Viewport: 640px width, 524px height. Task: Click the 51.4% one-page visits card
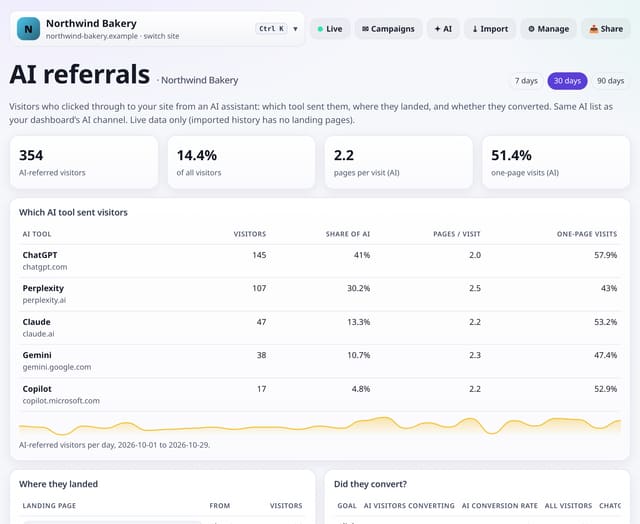point(556,162)
